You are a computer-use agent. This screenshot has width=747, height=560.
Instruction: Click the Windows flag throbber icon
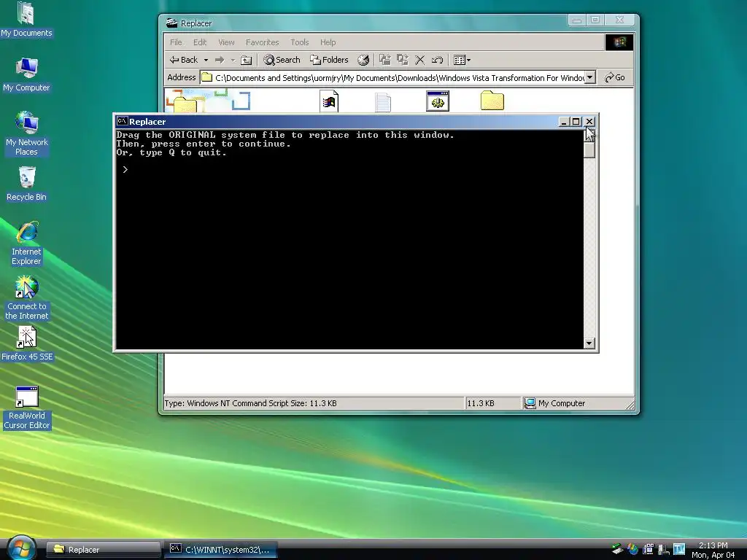(619, 42)
